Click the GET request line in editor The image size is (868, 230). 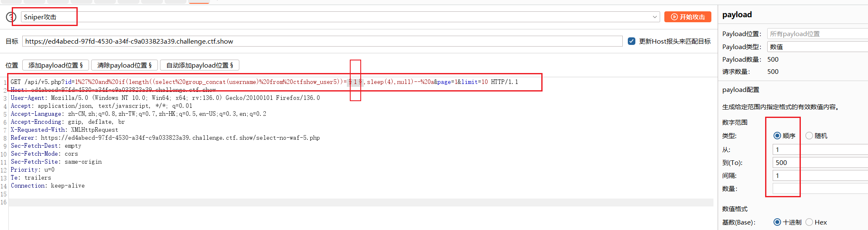[x=265, y=82]
